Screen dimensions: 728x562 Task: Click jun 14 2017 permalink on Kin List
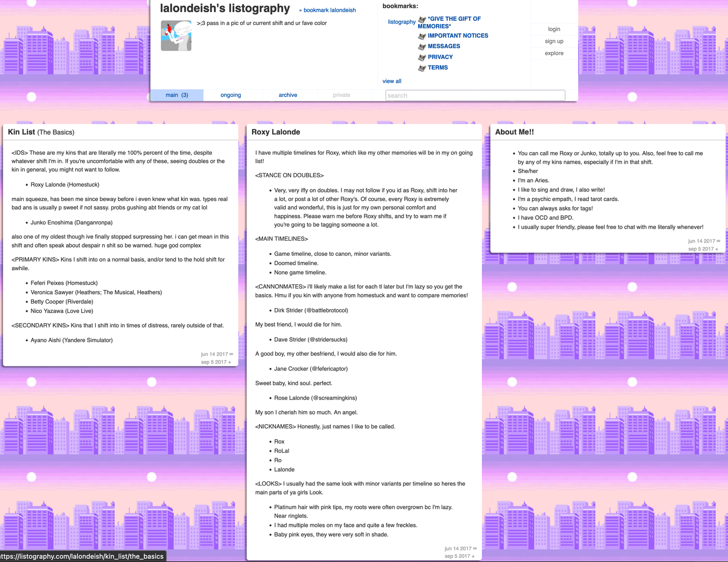point(217,354)
